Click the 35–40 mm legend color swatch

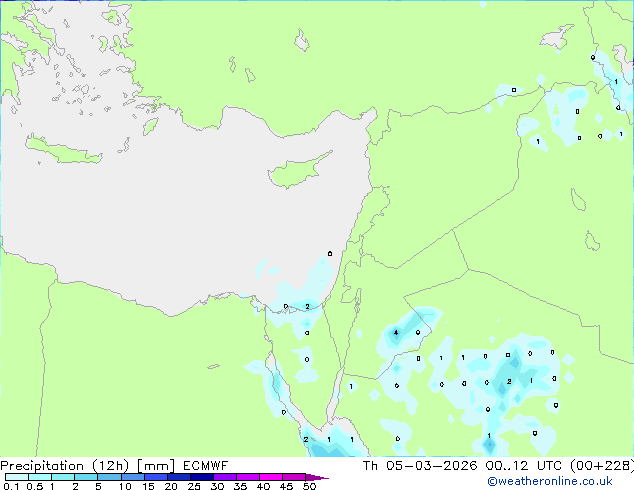tap(248, 477)
